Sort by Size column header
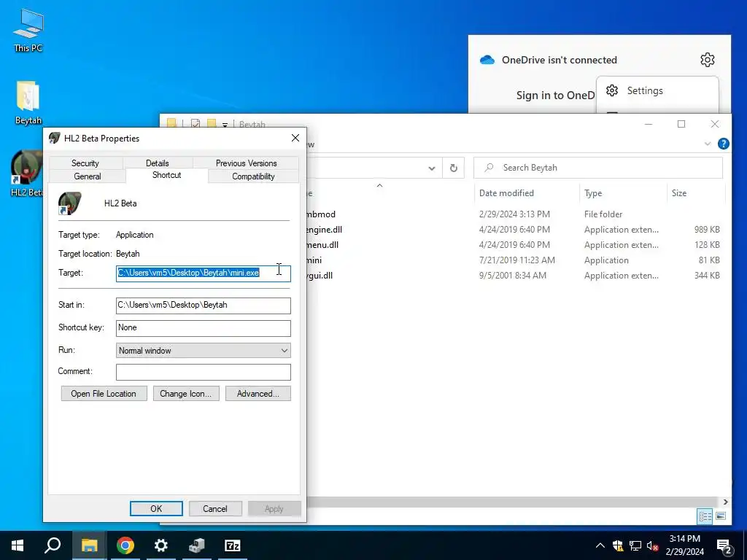The image size is (747, 560). point(679,192)
